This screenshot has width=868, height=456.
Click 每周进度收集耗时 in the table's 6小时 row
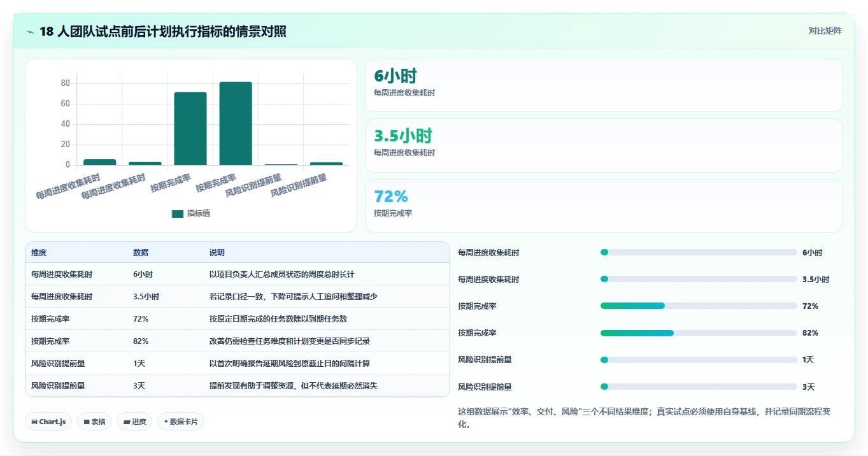tap(62, 274)
